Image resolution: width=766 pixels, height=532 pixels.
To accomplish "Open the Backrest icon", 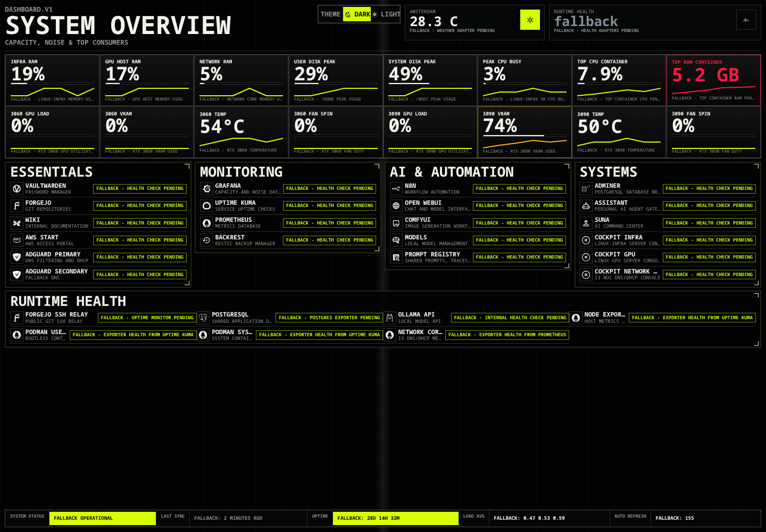I will [206, 240].
